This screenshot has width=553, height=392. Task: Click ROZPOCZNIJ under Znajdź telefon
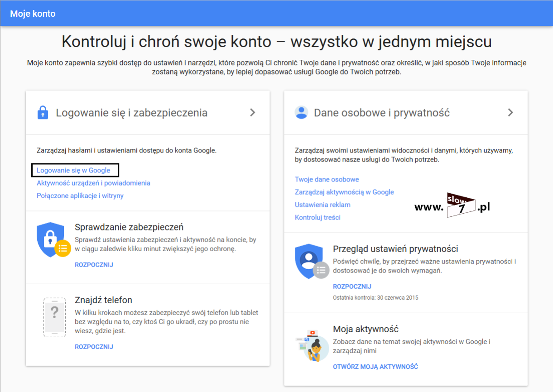pos(94,347)
